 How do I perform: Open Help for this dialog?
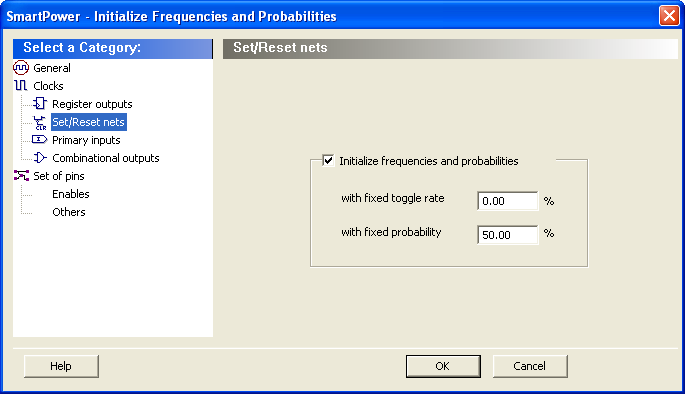pos(61,366)
